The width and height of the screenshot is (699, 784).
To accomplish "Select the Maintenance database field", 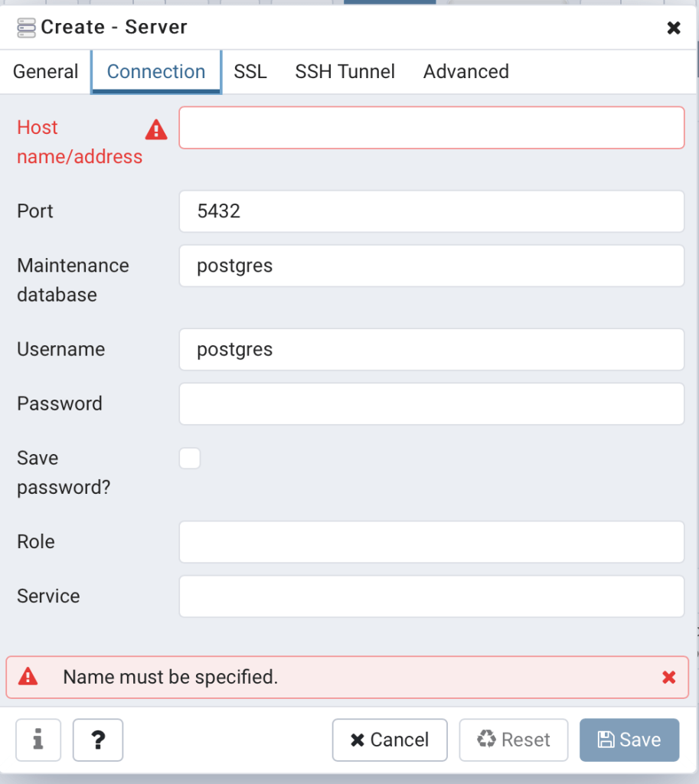I will [x=431, y=266].
